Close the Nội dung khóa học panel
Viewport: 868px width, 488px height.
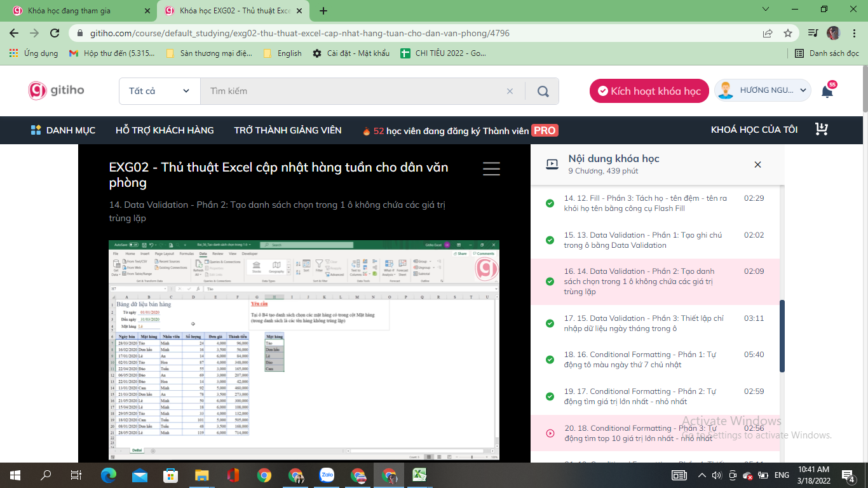757,165
